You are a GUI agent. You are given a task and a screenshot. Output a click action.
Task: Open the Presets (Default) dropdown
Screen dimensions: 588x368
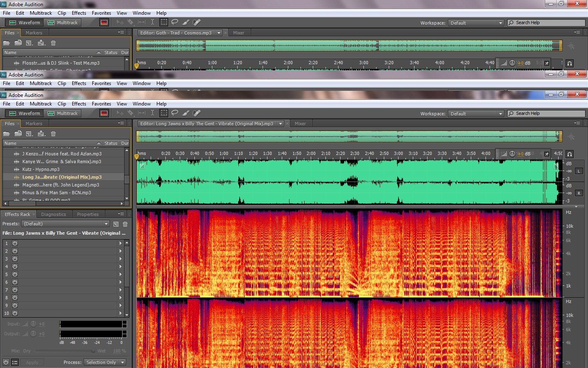point(66,224)
